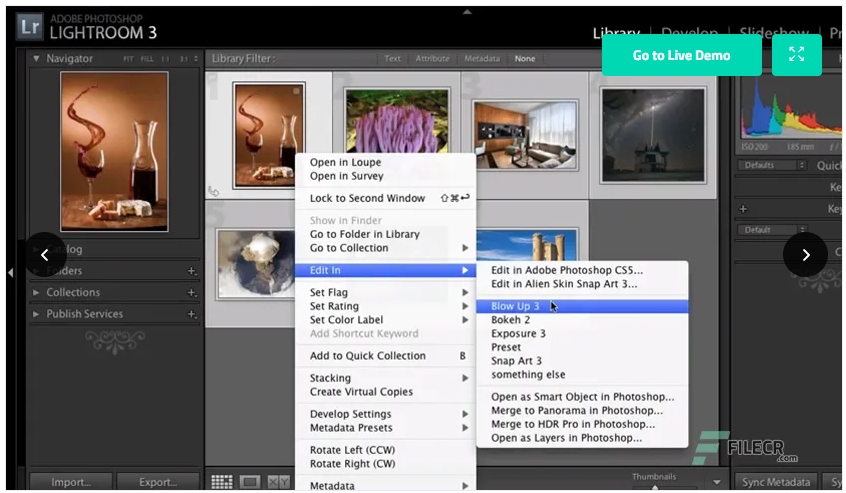Collapse the Navigator panel triangle

[x=36, y=58]
